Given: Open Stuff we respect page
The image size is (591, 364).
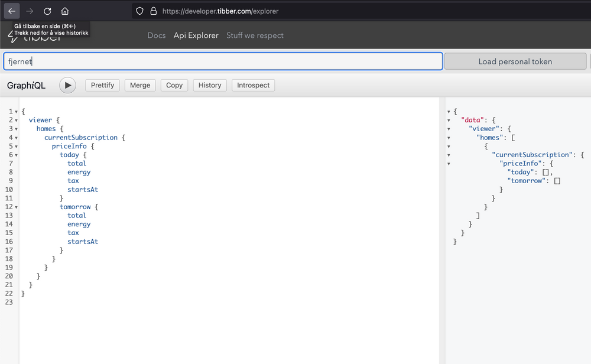Looking at the screenshot, I should click(x=255, y=35).
